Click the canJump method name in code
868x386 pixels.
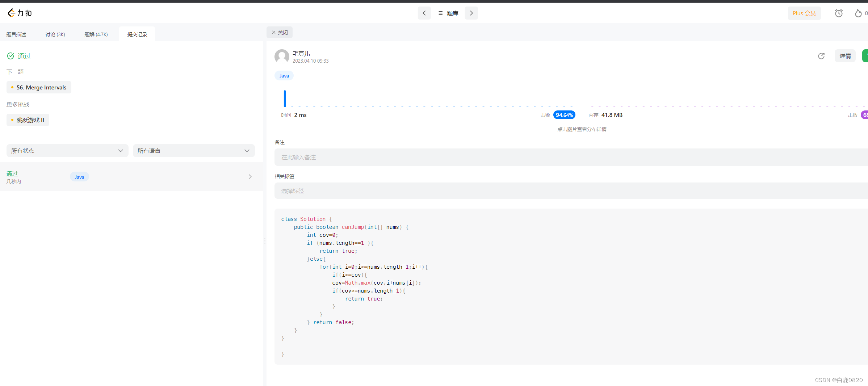click(x=353, y=227)
